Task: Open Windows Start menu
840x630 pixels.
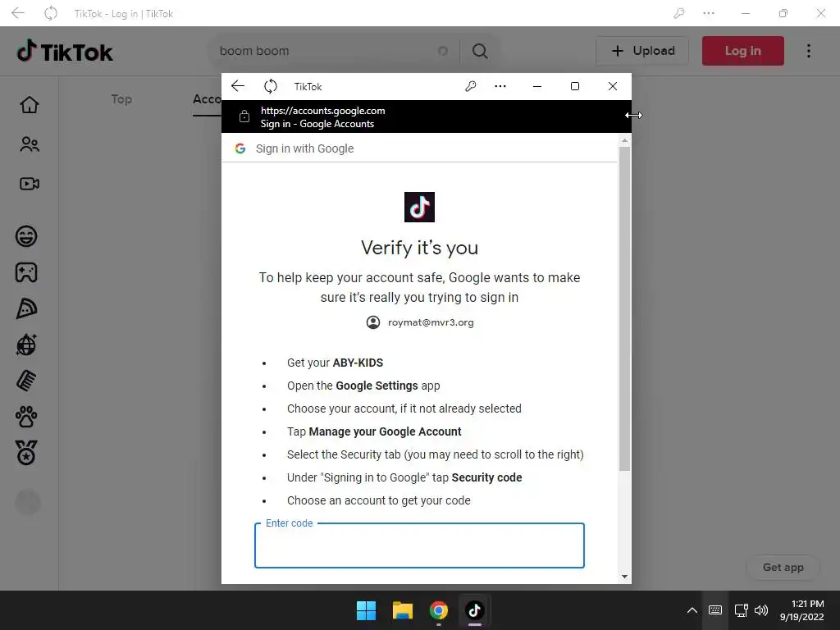Action: point(367,610)
